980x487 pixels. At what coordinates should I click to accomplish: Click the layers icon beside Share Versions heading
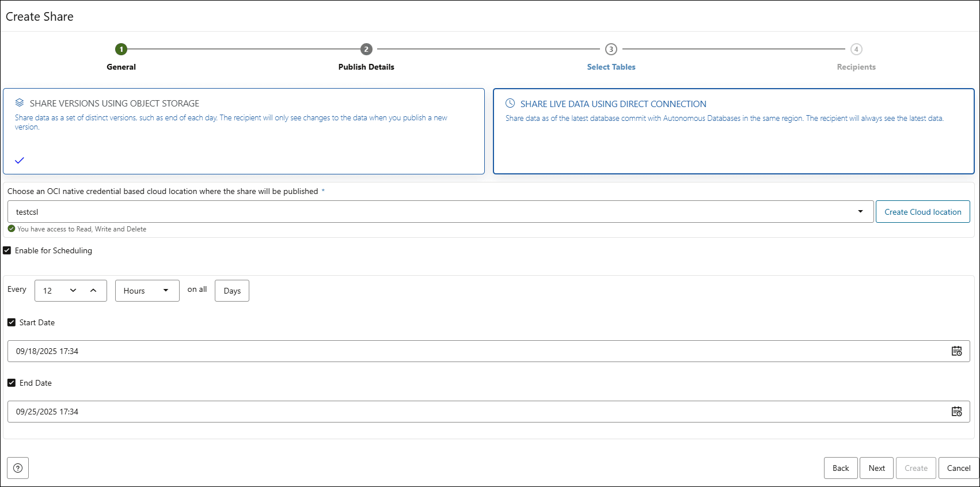click(20, 103)
